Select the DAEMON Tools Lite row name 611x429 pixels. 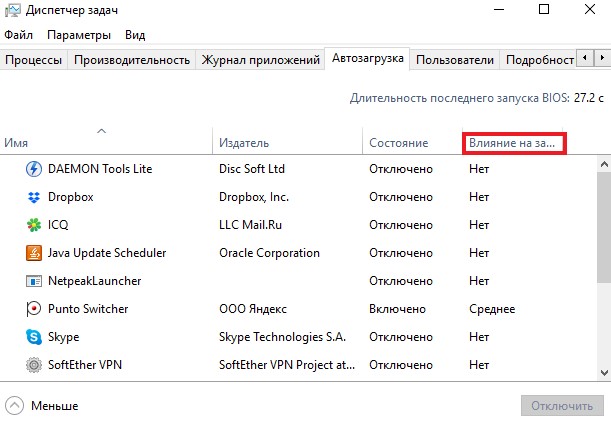[x=100, y=169]
